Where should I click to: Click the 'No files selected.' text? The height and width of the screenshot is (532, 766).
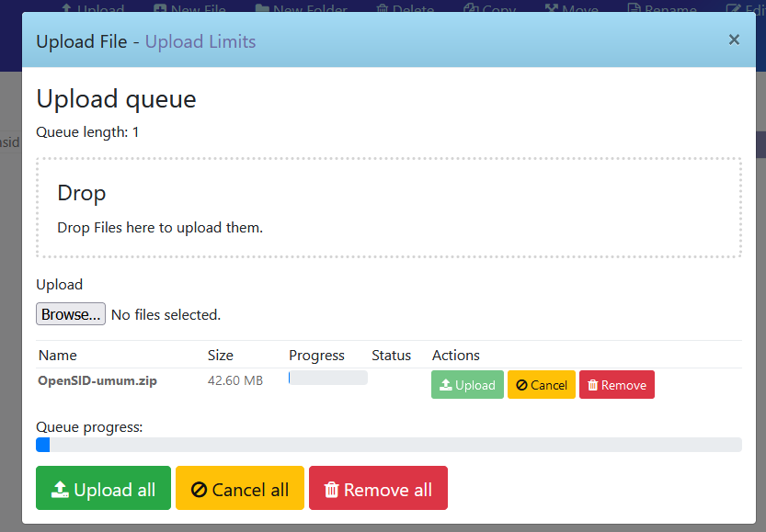pyautogui.click(x=166, y=315)
